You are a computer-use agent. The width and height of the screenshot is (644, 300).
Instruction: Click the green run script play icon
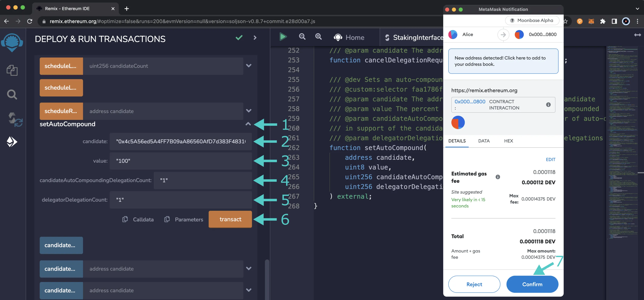pyautogui.click(x=283, y=37)
